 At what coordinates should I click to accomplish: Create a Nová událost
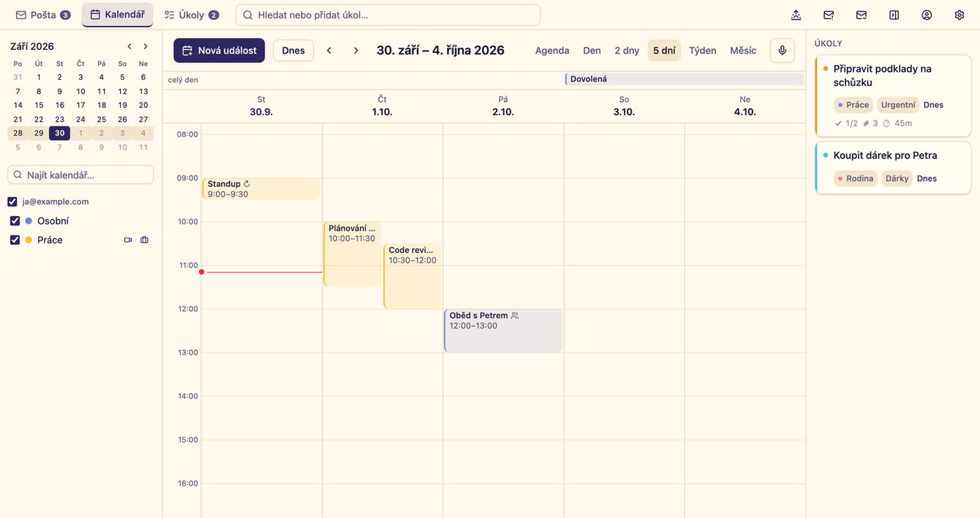(220, 51)
